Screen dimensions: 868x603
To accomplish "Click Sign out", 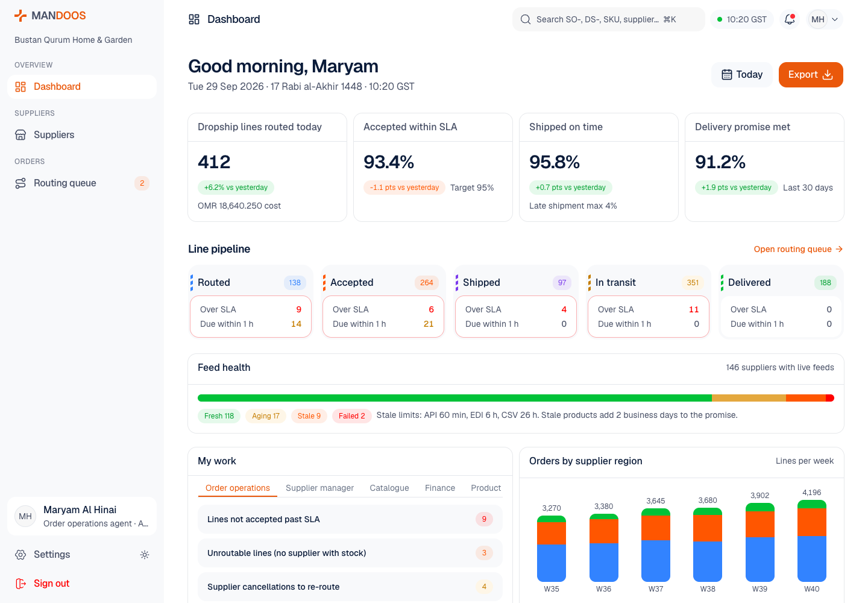I will click(82, 584).
